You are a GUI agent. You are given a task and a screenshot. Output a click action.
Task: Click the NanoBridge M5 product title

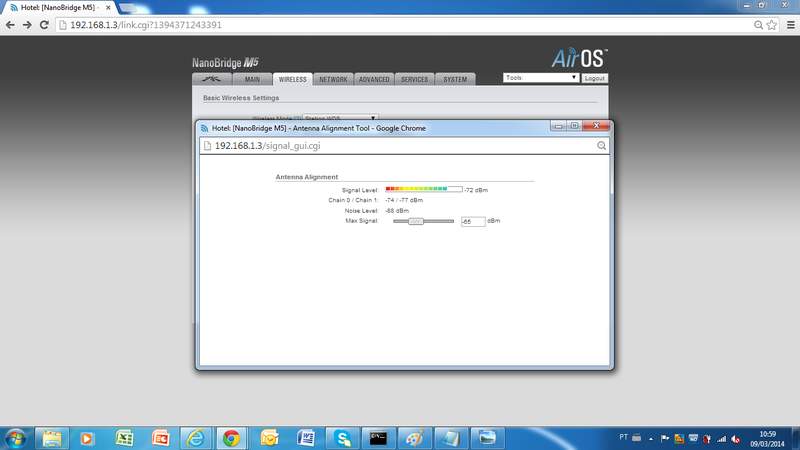coord(225,63)
